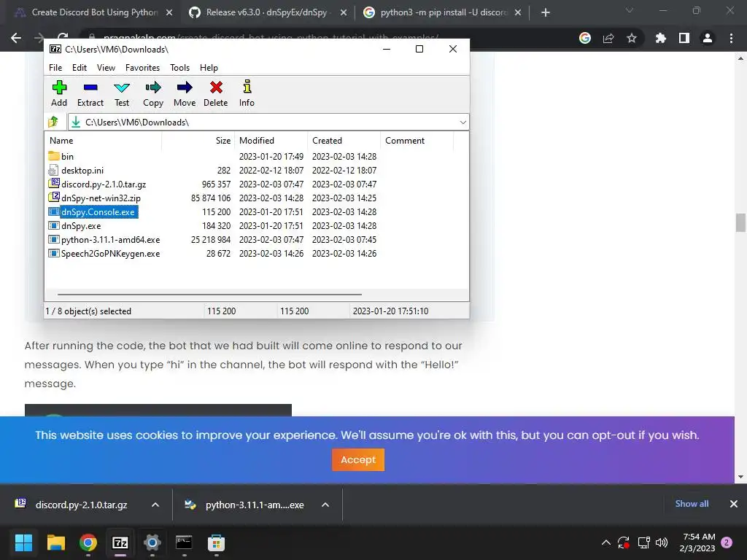
Task: Close the dnSpy GitHub tab
Action: [x=343, y=13]
